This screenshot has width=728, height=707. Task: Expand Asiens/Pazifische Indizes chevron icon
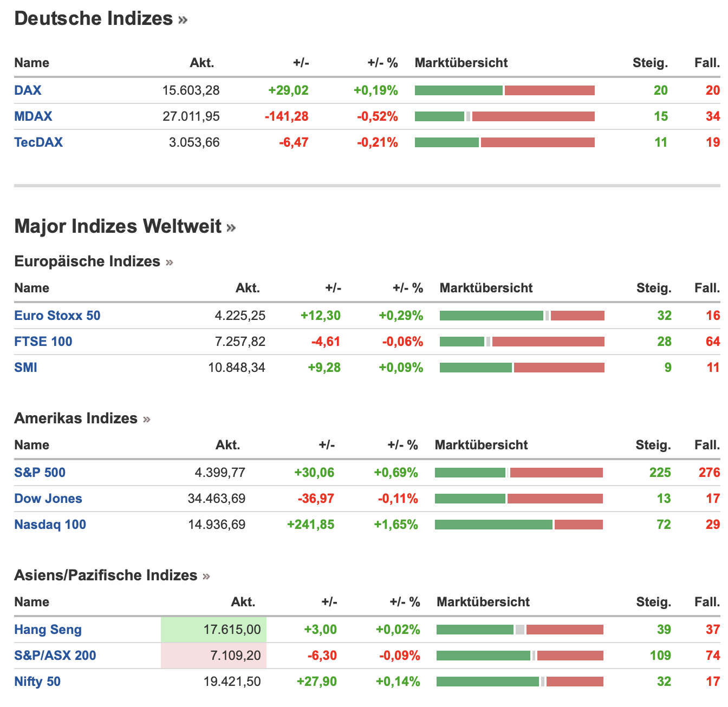coord(206,577)
